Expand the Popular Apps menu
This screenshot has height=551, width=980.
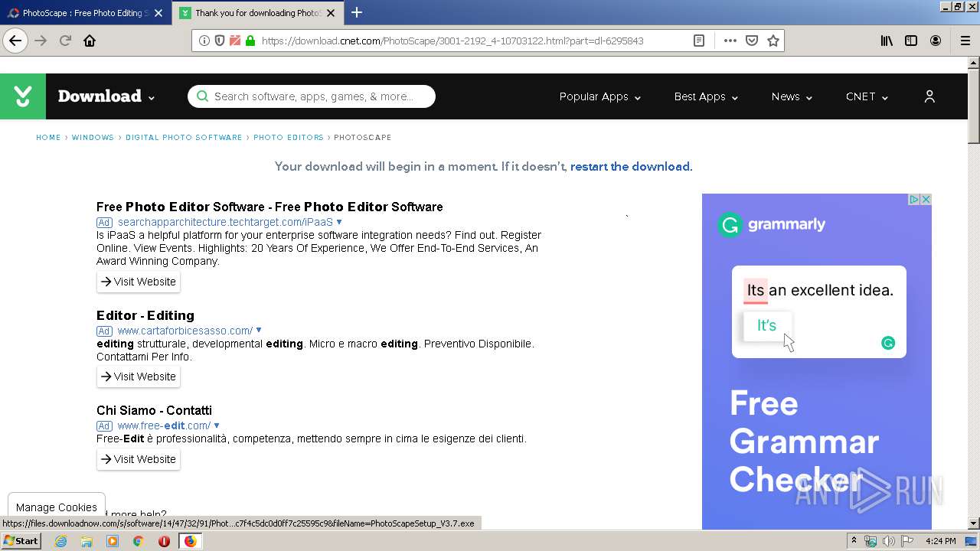coord(600,96)
